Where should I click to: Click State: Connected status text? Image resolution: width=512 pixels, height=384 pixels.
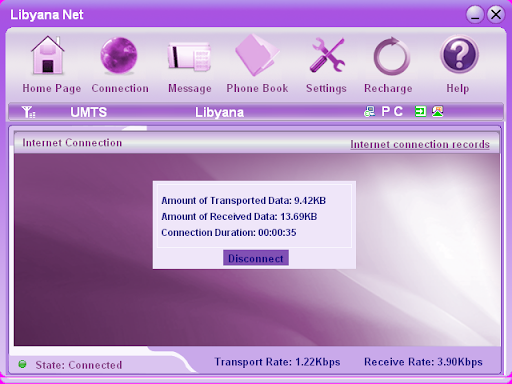pos(79,365)
